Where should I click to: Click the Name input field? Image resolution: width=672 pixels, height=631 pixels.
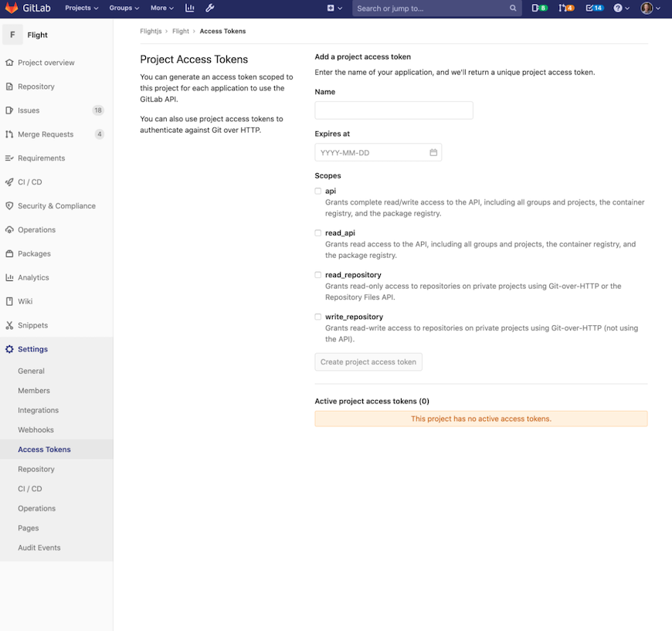tap(393, 110)
